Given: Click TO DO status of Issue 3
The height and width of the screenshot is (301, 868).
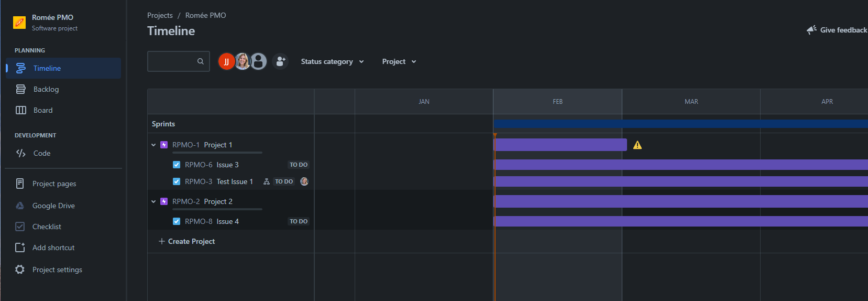Looking at the screenshot, I should tap(299, 165).
